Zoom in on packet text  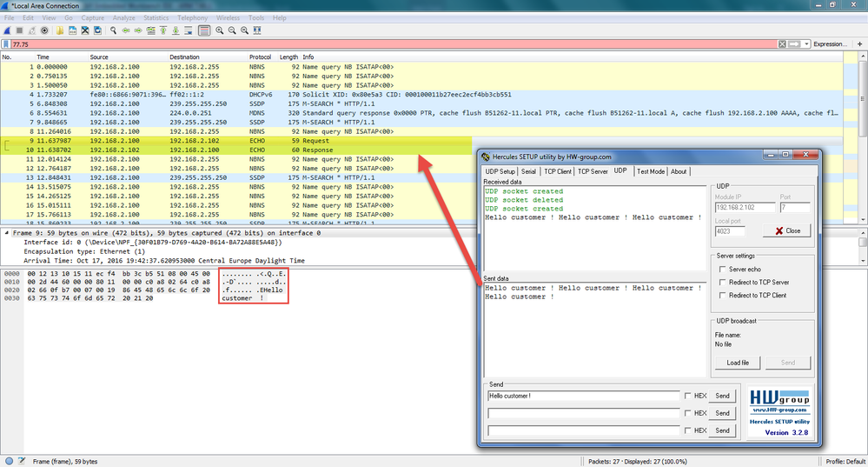[x=220, y=30]
